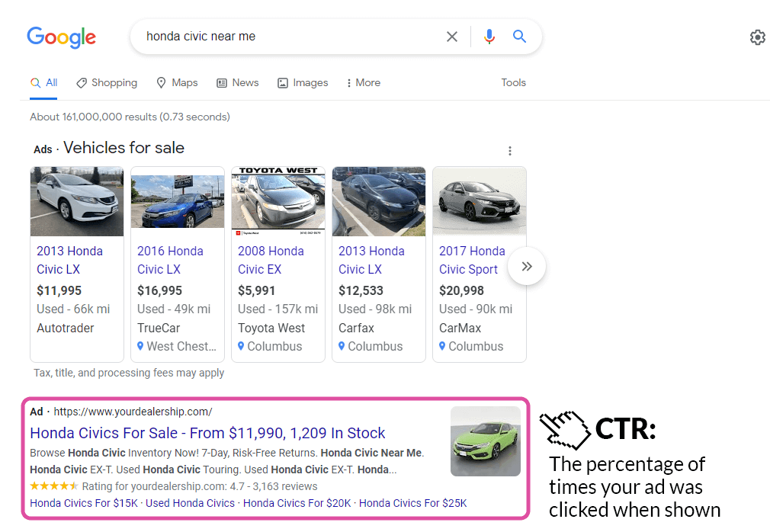Click the 'Honda Civics For $20K' sitelink
770x532 pixels.
[297, 503]
